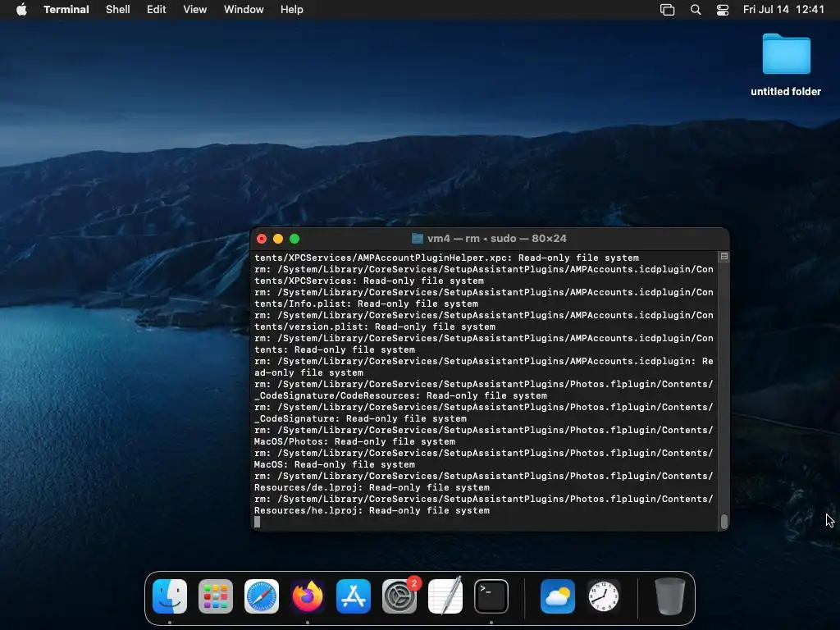Open Control Center in menu bar
Viewport: 840px width, 630px height.
[723, 10]
